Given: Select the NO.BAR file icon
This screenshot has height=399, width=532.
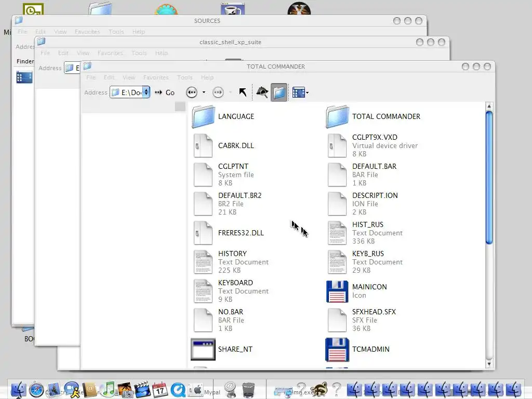Looking at the screenshot, I should 203,320.
